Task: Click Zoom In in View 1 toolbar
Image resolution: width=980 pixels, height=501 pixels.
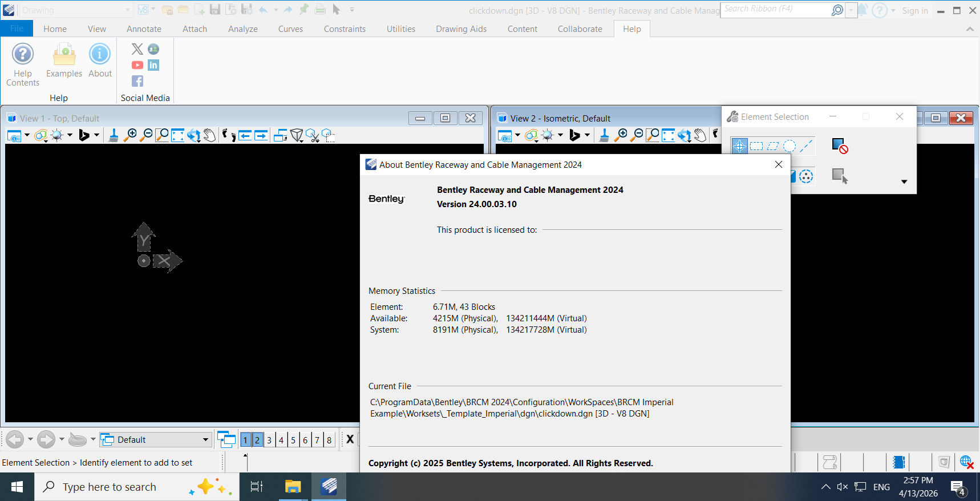Action: click(x=131, y=135)
